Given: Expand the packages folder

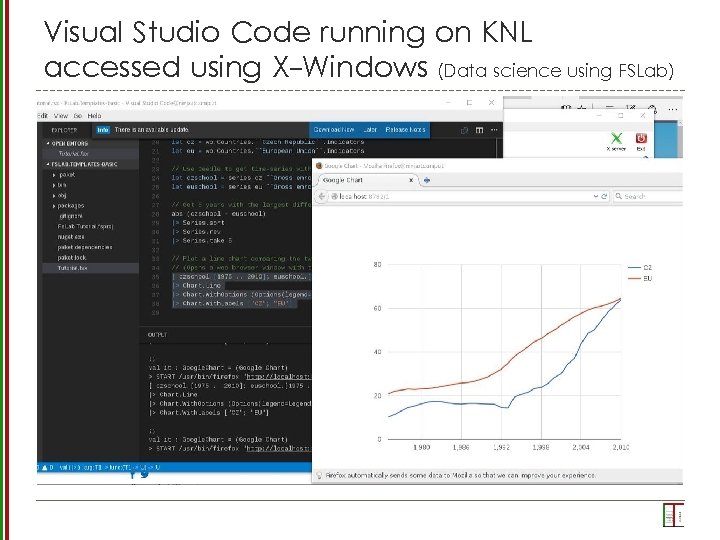Looking at the screenshot, I should (x=54, y=206).
